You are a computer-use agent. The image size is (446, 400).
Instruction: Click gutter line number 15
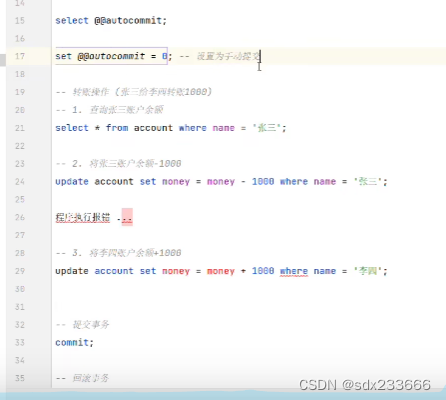20,21
